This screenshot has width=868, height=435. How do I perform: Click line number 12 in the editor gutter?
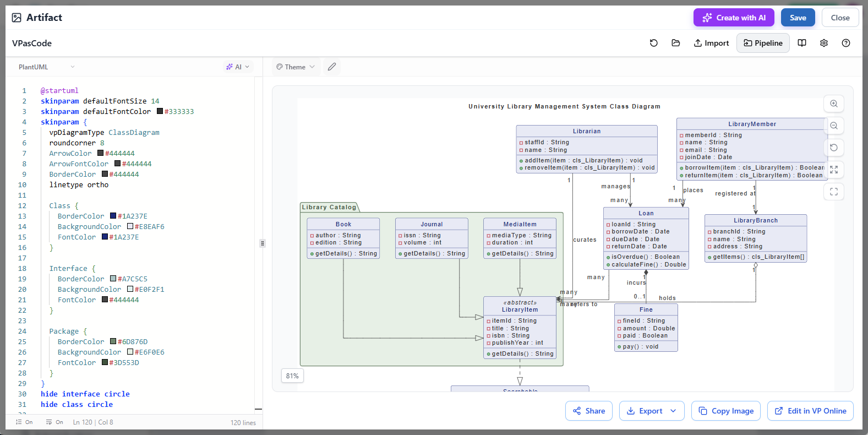pyautogui.click(x=22, y=205)
